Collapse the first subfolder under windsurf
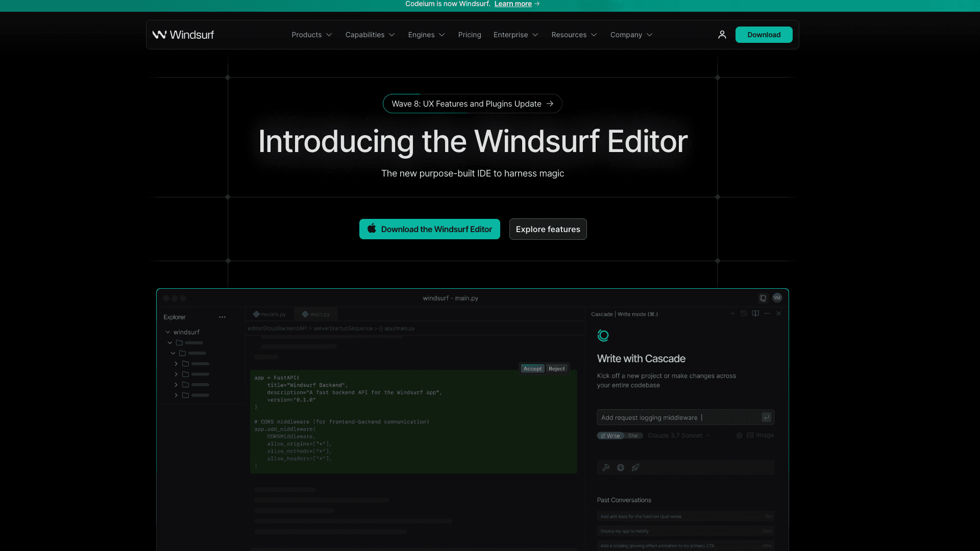Viewport: 980px width, 551px height. point(170,343)
